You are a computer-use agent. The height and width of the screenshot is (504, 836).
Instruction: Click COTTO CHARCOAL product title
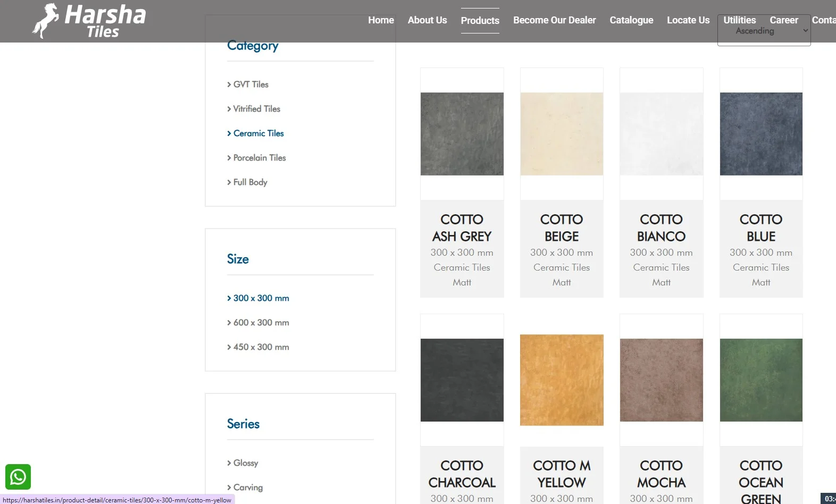point(462,474)
